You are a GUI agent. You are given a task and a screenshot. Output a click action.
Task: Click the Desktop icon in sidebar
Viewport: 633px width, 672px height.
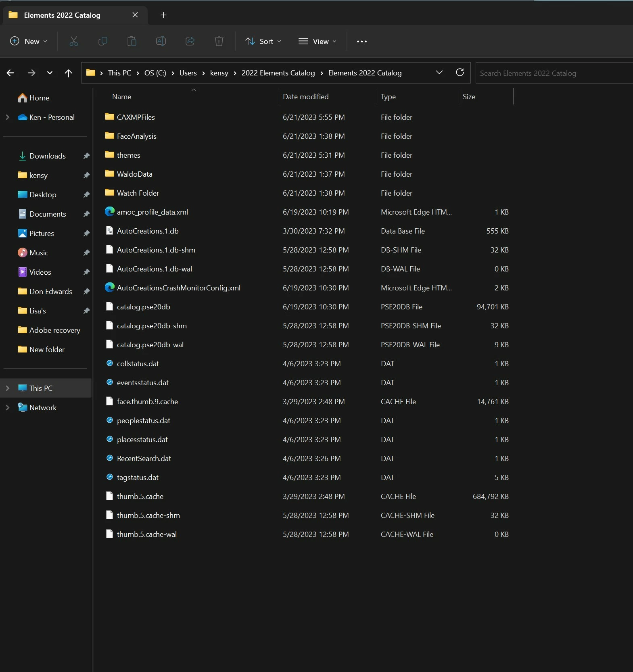click(23, 194)
